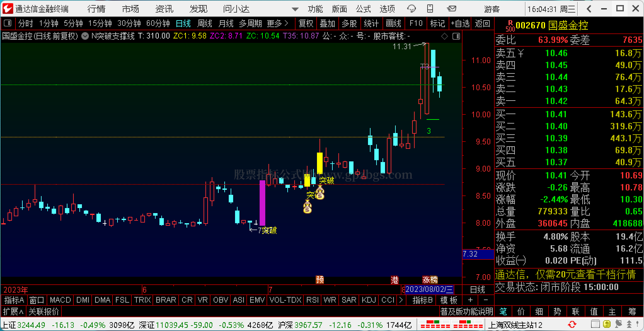644x331 pixels.
Task: Click the diamond icon above the chart
Action: click(445, 36)
